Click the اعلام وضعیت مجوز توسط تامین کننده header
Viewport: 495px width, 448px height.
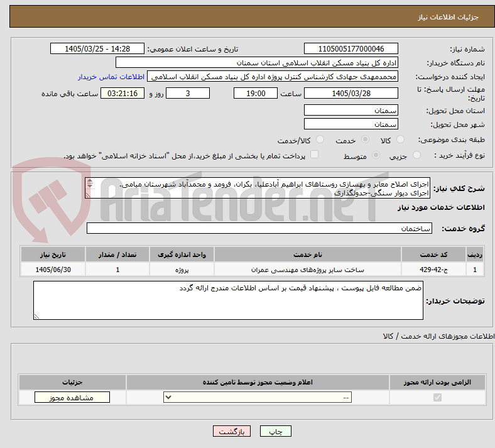point(258,382)
